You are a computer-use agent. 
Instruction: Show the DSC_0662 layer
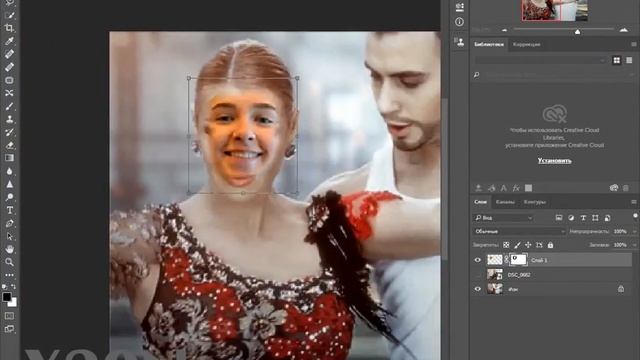[x=478, y=275]
